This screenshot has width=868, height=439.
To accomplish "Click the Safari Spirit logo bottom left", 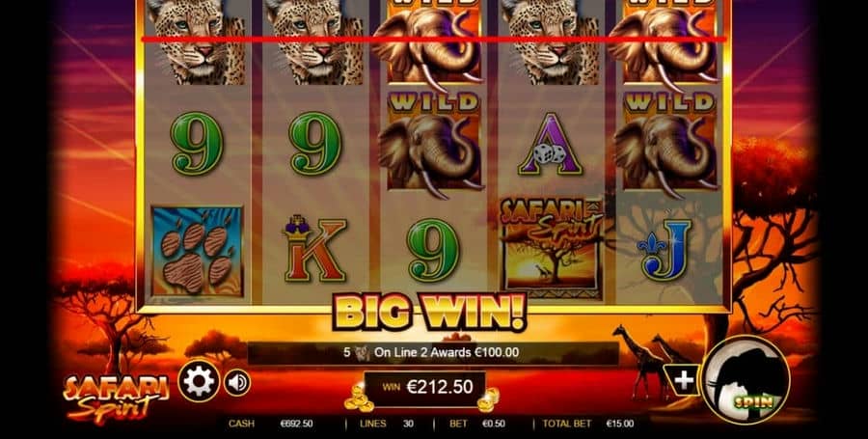I will (x=116, y=397).
